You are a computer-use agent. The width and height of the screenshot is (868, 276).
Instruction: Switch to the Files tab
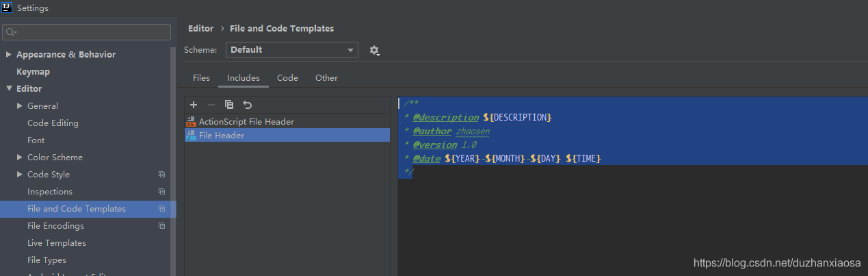pos(201,78)
